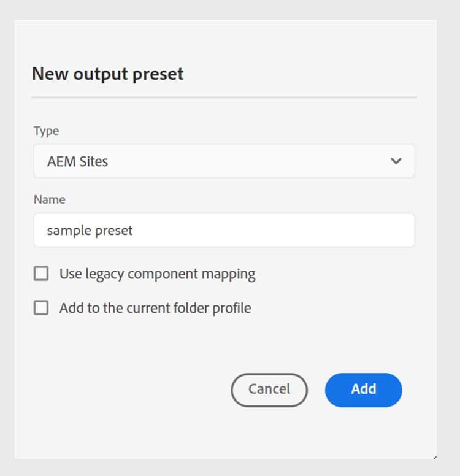Screen dimensions: 460x476
Task: Click the divider line below the title
Action: (x=224, y=97)
